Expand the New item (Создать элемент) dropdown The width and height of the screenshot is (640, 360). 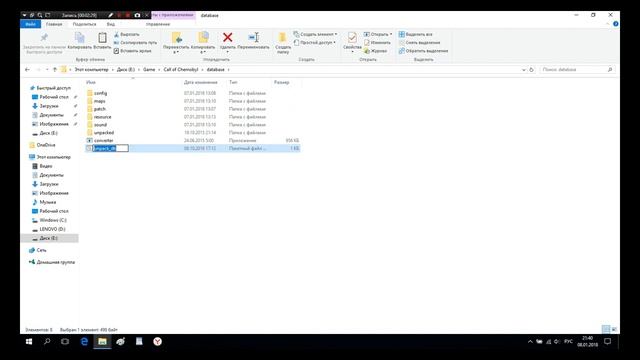(x=315, y=34)
